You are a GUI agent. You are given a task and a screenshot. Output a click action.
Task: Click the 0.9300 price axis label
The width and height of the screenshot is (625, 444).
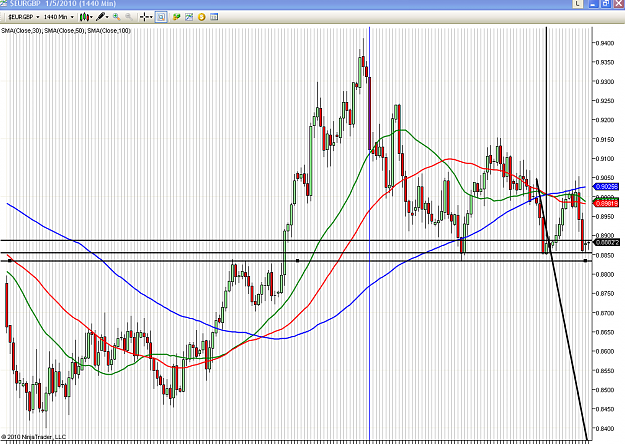[x=605, y=82]
